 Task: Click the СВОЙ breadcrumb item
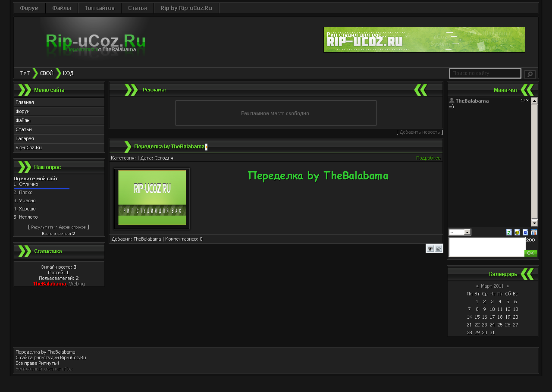tap(47, 73)
